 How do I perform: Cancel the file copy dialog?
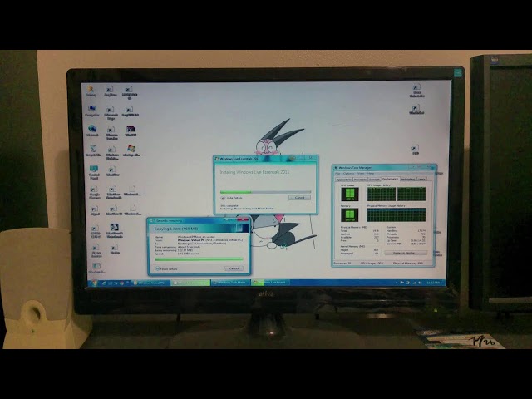click(234, 268)
